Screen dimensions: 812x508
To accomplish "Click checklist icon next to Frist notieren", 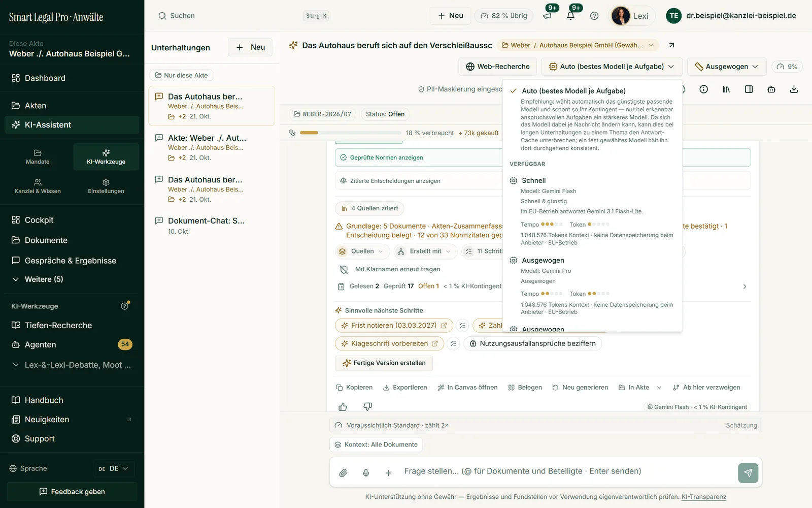I will tap(462, 326).
